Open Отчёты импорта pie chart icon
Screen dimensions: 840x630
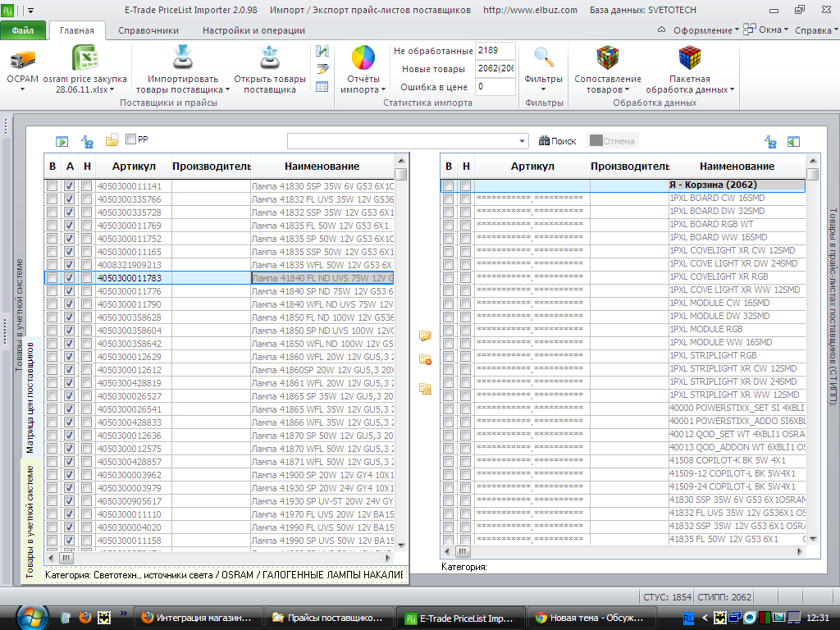tap(363, 58)
